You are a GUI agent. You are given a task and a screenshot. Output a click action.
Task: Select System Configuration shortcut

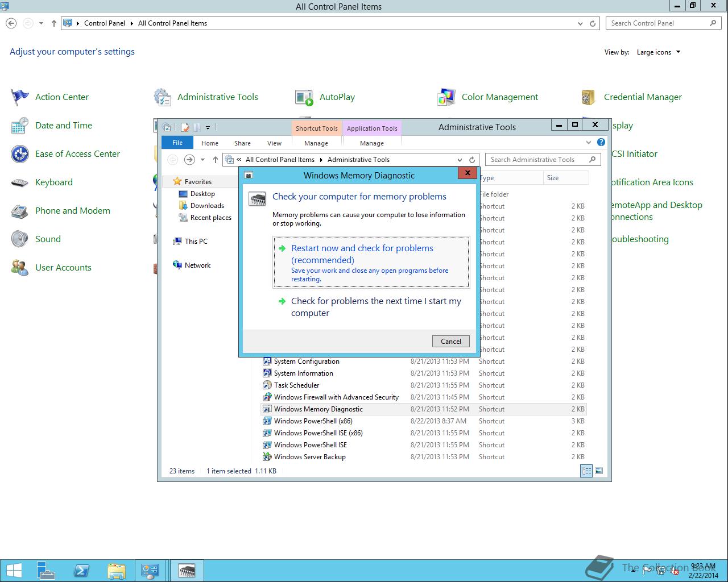pos(424,361)
